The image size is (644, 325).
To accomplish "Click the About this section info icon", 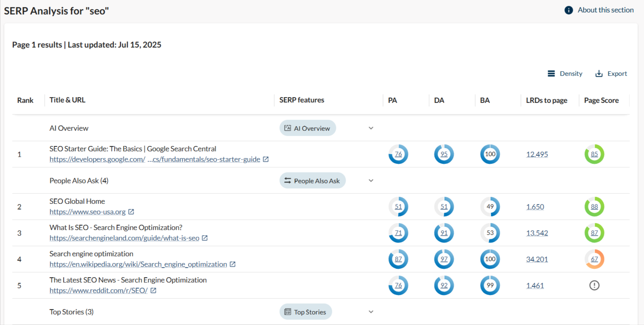I will [568, 10].
